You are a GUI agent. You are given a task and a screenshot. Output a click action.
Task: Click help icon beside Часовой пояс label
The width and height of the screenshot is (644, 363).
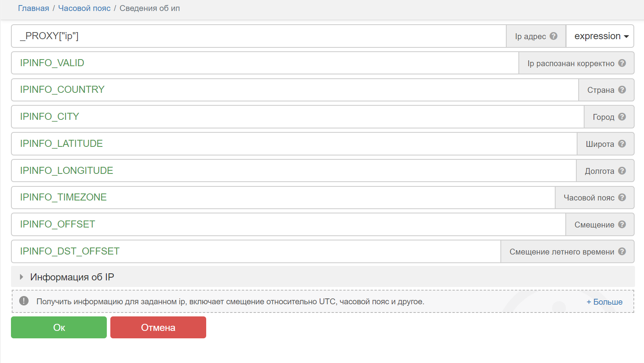click(x=622, y=197)
